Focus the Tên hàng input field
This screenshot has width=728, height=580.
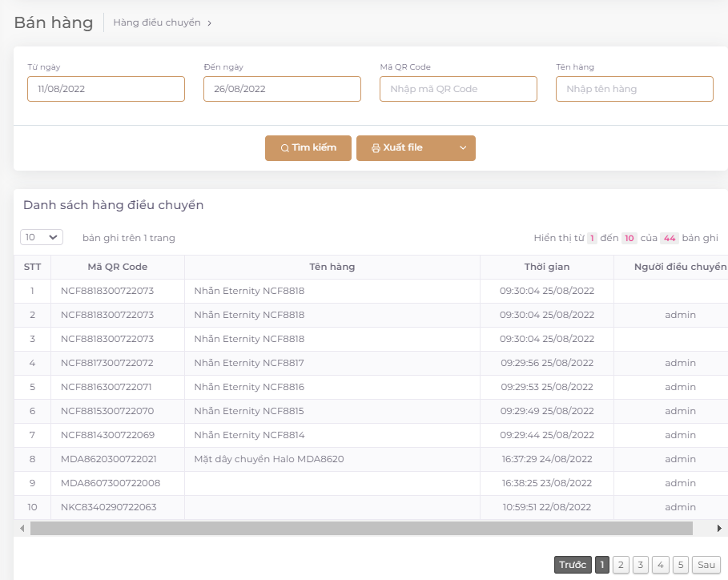tap(634, 89)
